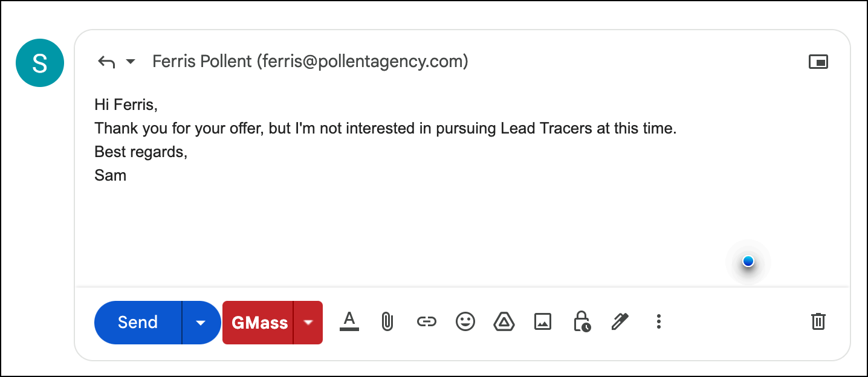Click the teal S profile avatar
The height and width of the screenshot is (377, 868).
40,63
